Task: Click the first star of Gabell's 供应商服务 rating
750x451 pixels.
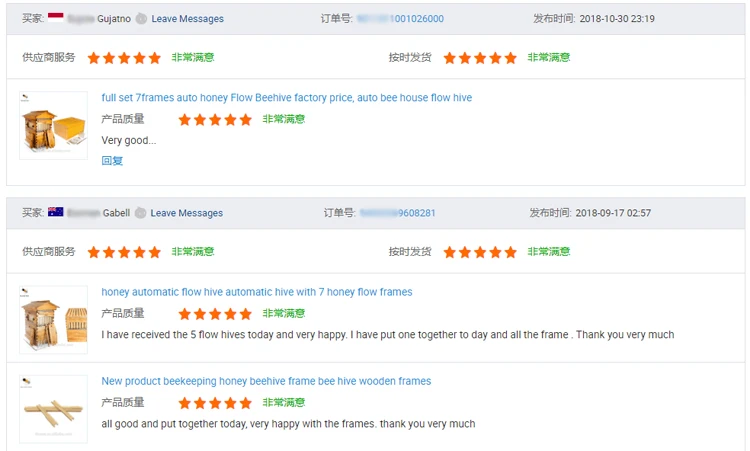Action: click(x=94, y=252)
